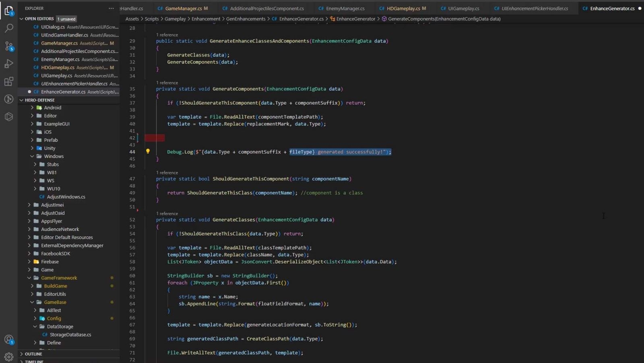Click the hexagon icon in the activity bar
This screenshot has width=644, height=363.
tap(9, 117)
